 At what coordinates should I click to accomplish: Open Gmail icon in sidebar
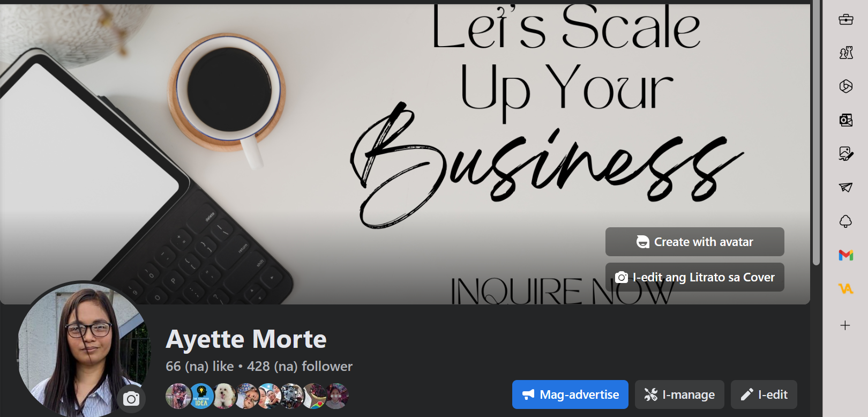(x=846, y=255)
